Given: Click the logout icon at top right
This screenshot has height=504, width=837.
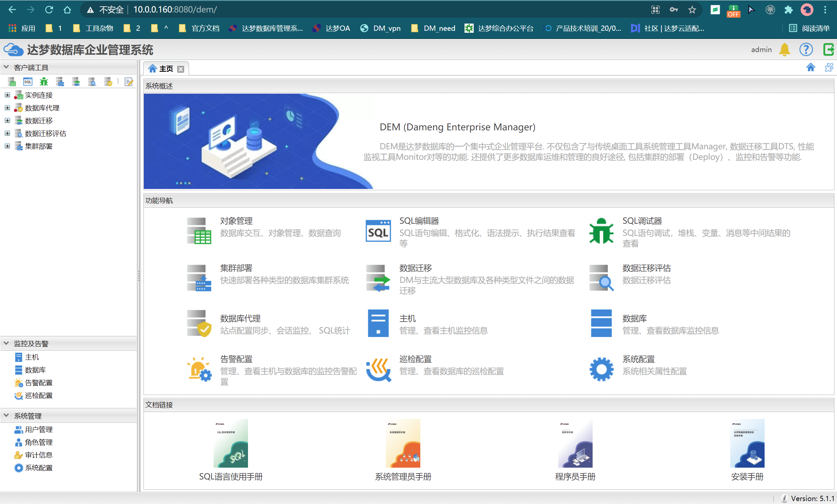Looking at the screenshot, I should 828,49.
